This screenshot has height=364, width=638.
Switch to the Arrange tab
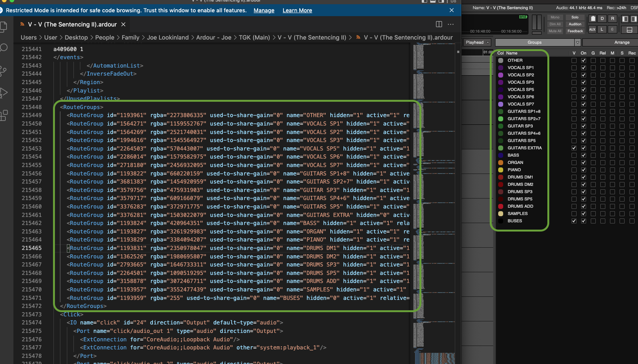(621, 43)
